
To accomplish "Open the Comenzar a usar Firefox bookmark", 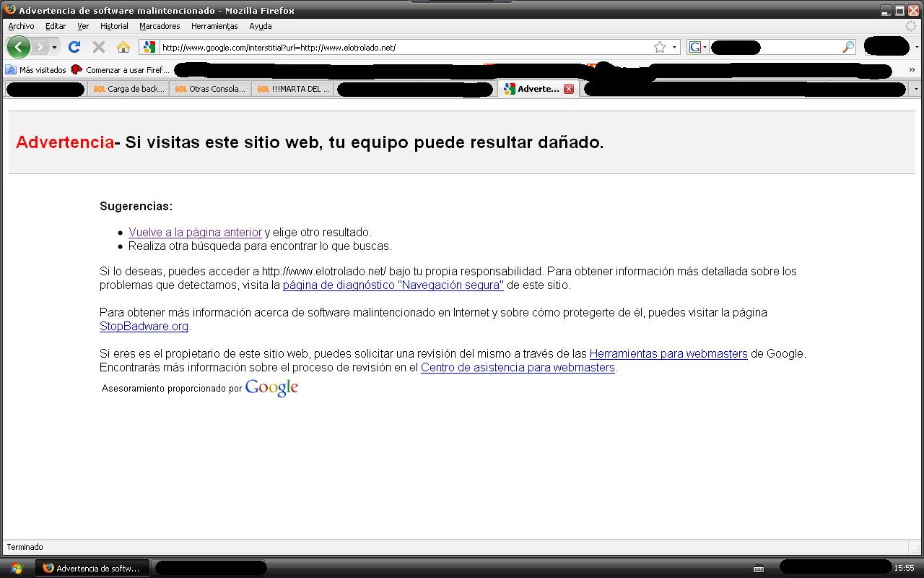I will pos(120,70).
